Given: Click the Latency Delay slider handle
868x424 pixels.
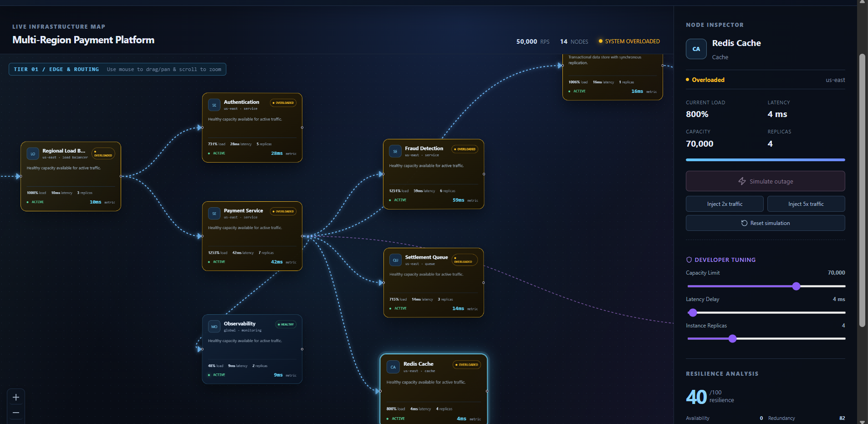Looking at the screenshot, I should coord(693,312).
